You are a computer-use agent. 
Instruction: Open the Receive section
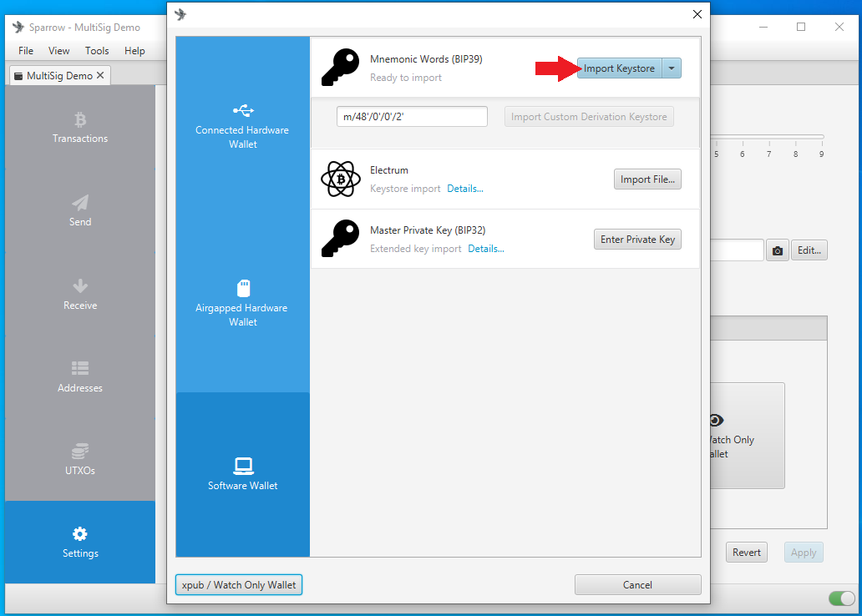pyautogui.click(x=80, y=294)
